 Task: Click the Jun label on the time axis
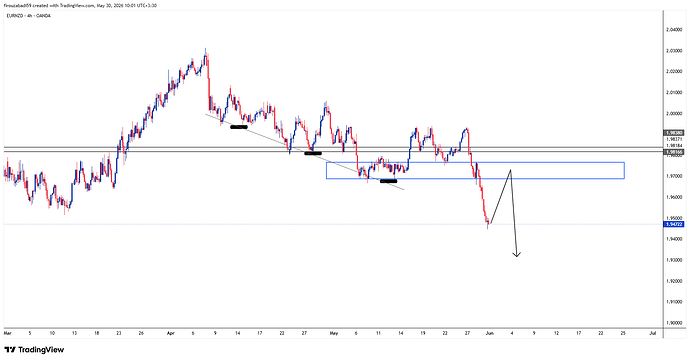(x=490, y=333)
